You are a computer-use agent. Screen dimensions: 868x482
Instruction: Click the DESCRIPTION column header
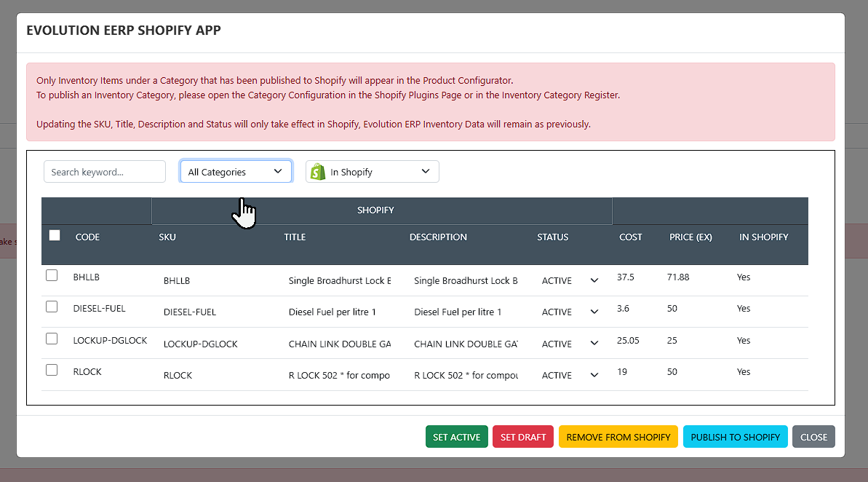click(x=438, y=237)
